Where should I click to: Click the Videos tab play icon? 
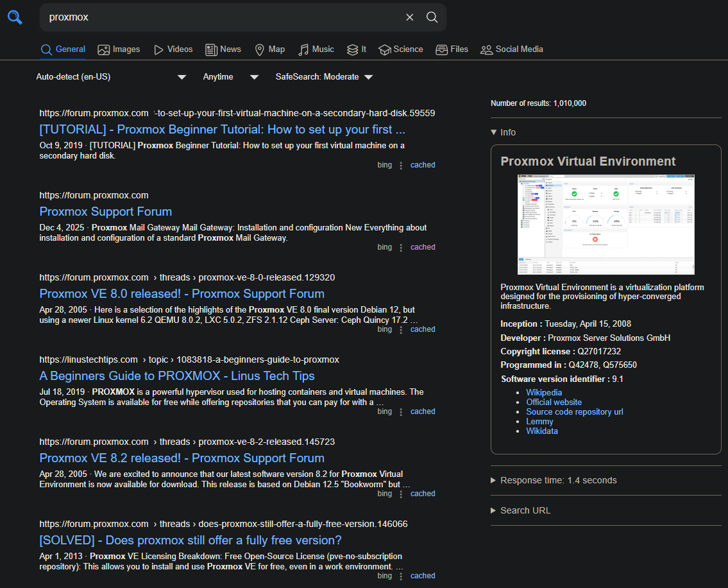(158, 49)
